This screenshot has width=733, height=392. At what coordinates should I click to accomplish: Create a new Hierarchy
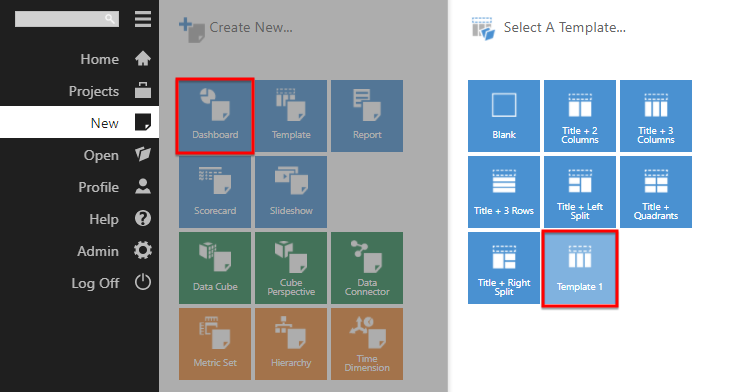pyautogui.click(x=291, y=344)
